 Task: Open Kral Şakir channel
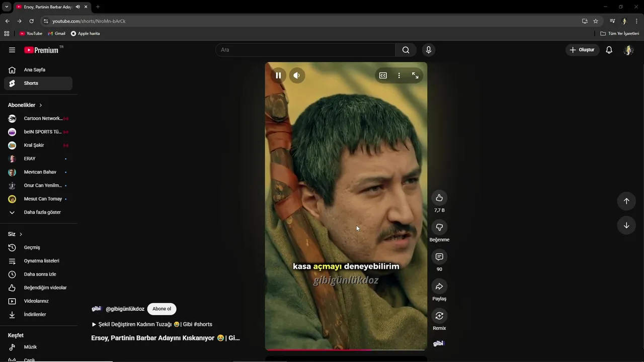click(x=38, y=145)
